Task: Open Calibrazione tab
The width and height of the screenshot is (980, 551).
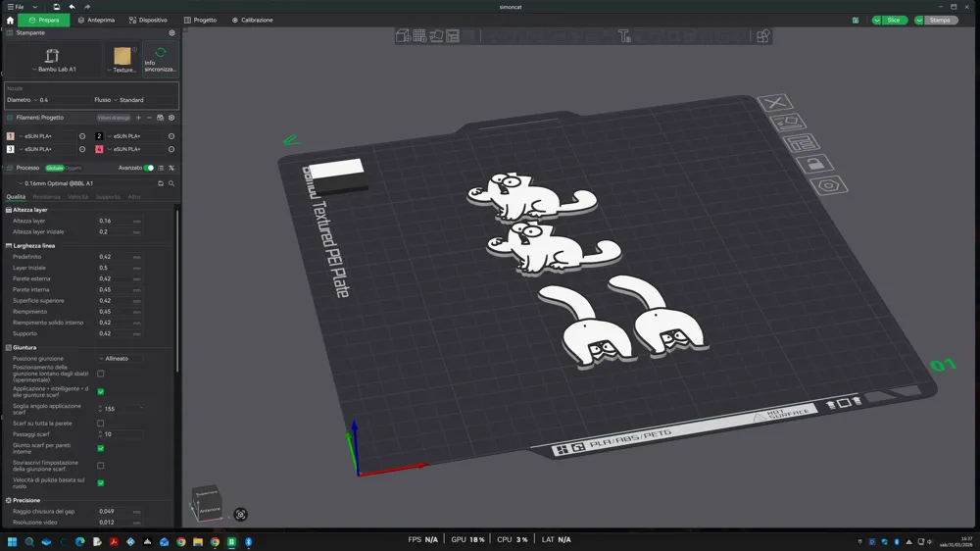Action: click(x=253, y=20)
